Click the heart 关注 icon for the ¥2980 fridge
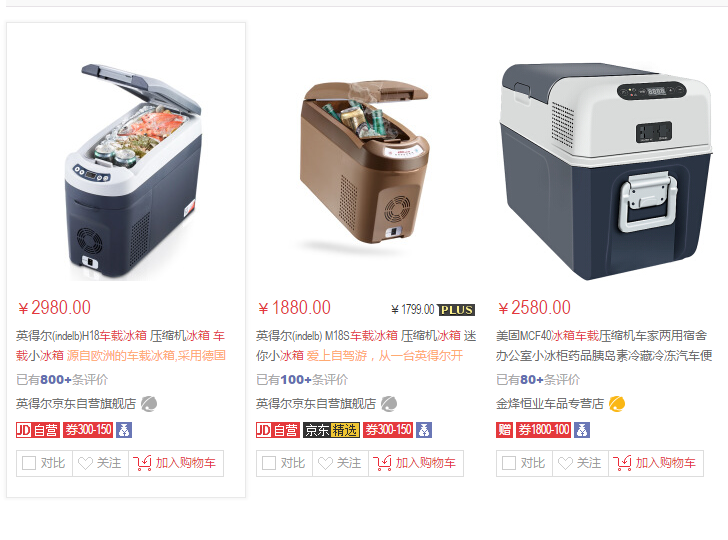 (x=85, y=463)
